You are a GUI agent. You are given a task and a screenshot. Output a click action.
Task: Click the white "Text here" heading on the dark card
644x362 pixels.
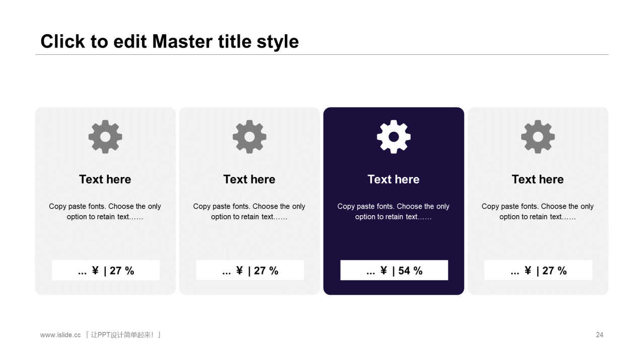pyautogui.click(x=393, y=179)
